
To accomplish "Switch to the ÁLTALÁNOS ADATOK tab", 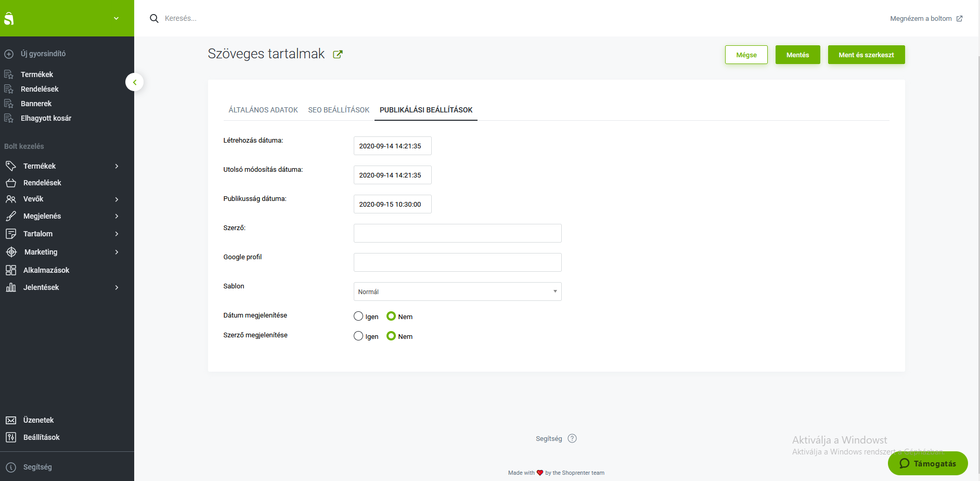I will coord(263,110).
